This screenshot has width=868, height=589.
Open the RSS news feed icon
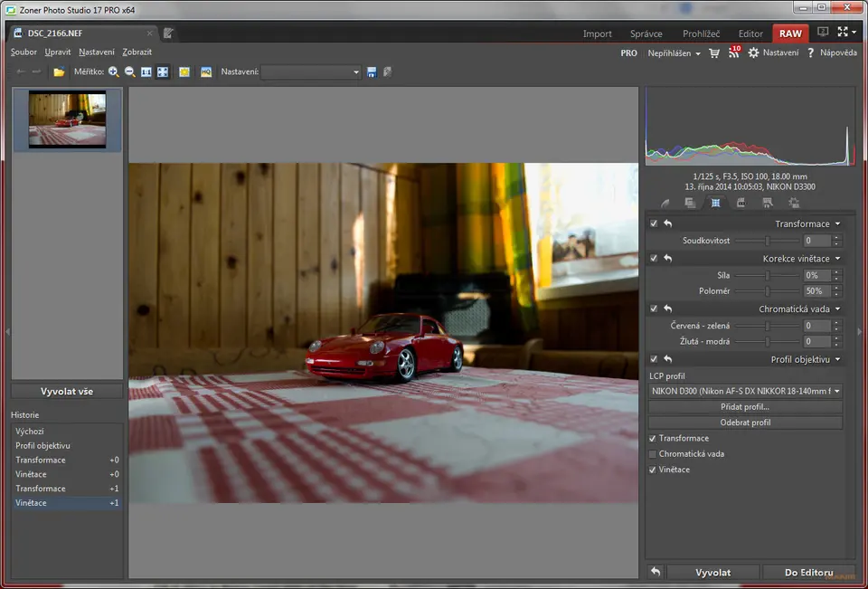(733, 53)
